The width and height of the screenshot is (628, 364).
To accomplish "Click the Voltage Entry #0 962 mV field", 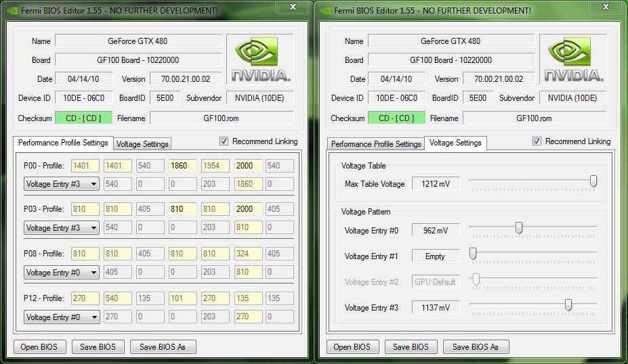I will click(436, 231).
